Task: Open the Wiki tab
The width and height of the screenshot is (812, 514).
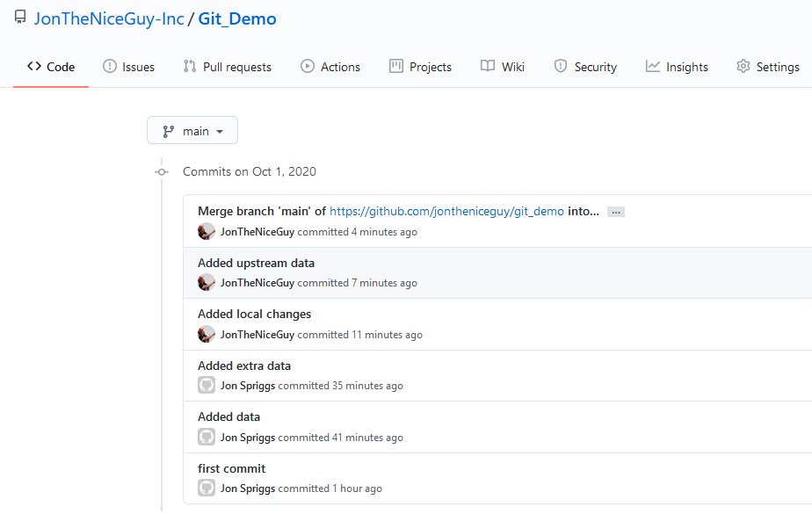Action: click(x=503, y=67)
